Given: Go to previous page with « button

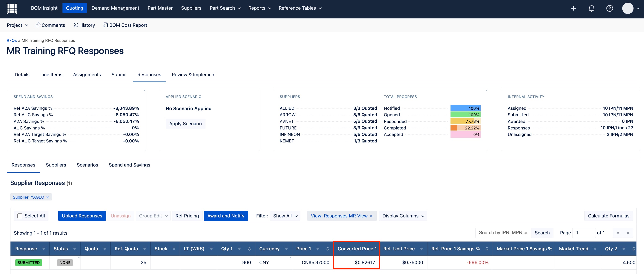Looking at the screenshot, I should [x=618, y=233].
